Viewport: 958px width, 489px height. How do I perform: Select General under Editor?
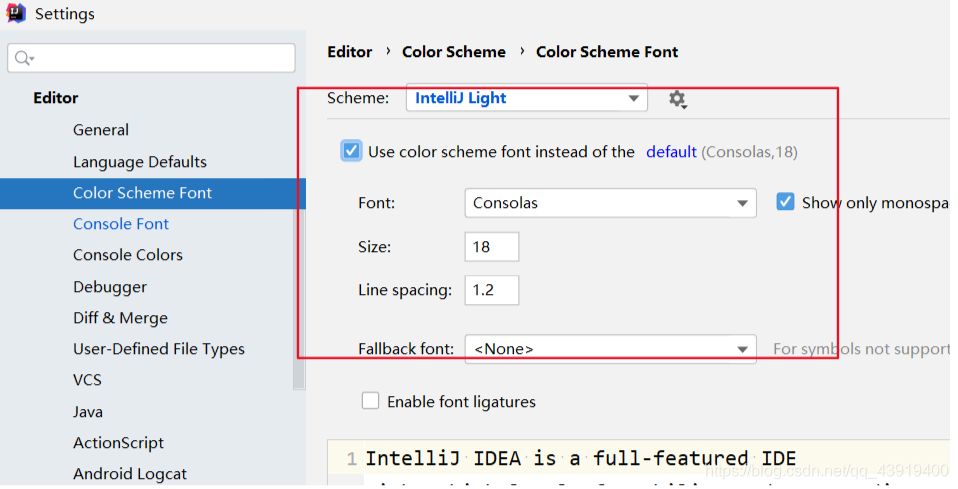101,130
